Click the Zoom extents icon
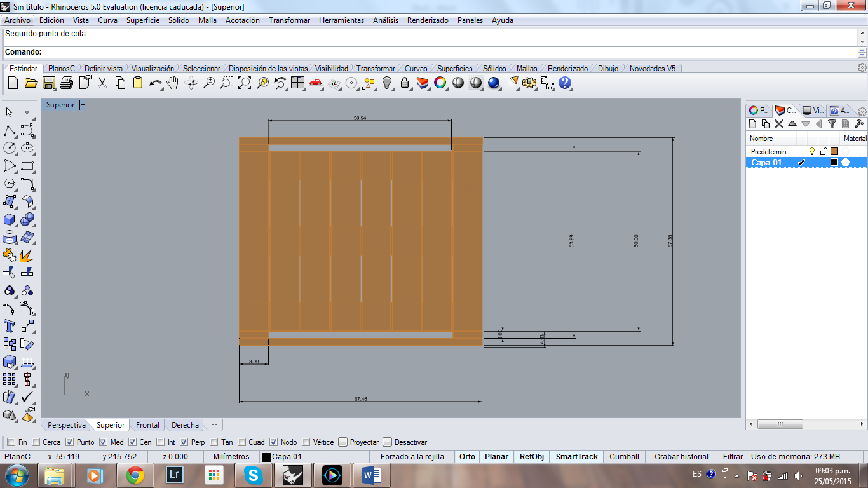This screenshot has height=488, width=868. [245, 83]
